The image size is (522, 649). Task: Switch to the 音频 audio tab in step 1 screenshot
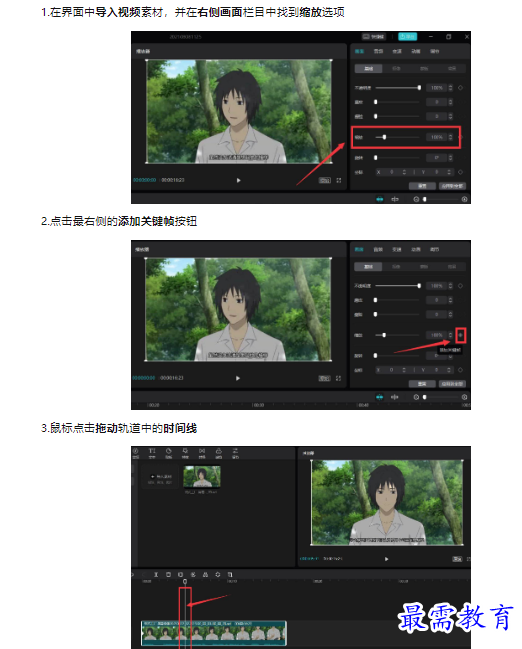(378, 51)
